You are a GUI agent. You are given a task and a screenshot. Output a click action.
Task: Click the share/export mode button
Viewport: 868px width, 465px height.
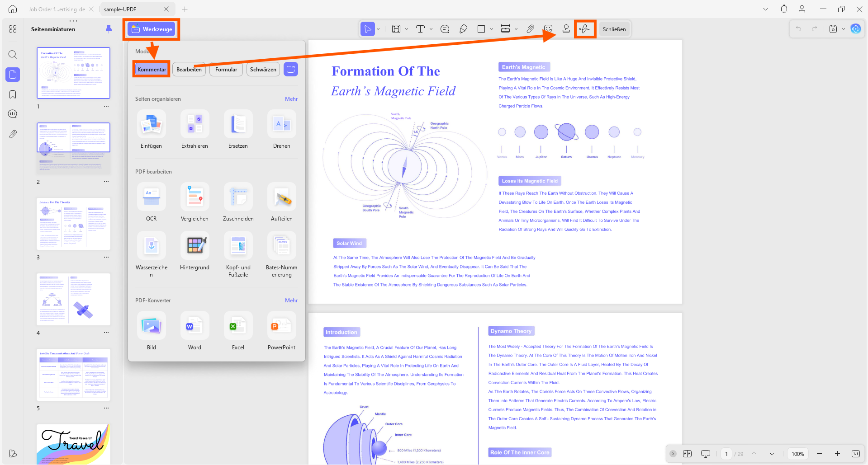[291, 69]
